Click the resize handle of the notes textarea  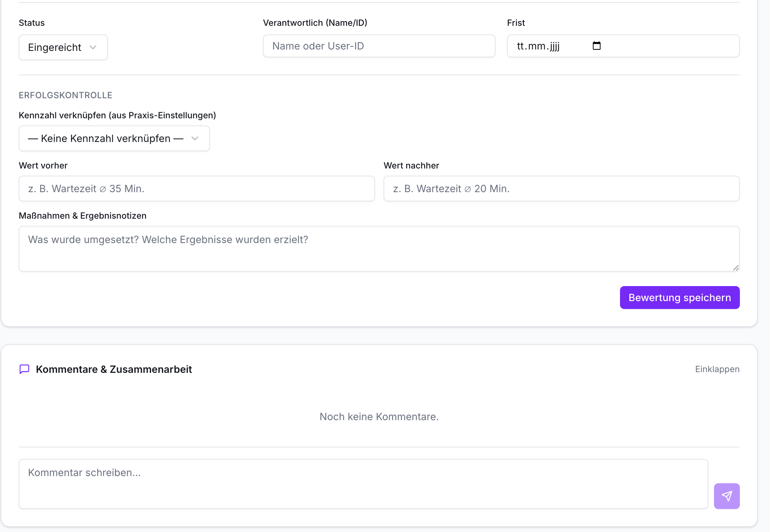click(736, 268)
